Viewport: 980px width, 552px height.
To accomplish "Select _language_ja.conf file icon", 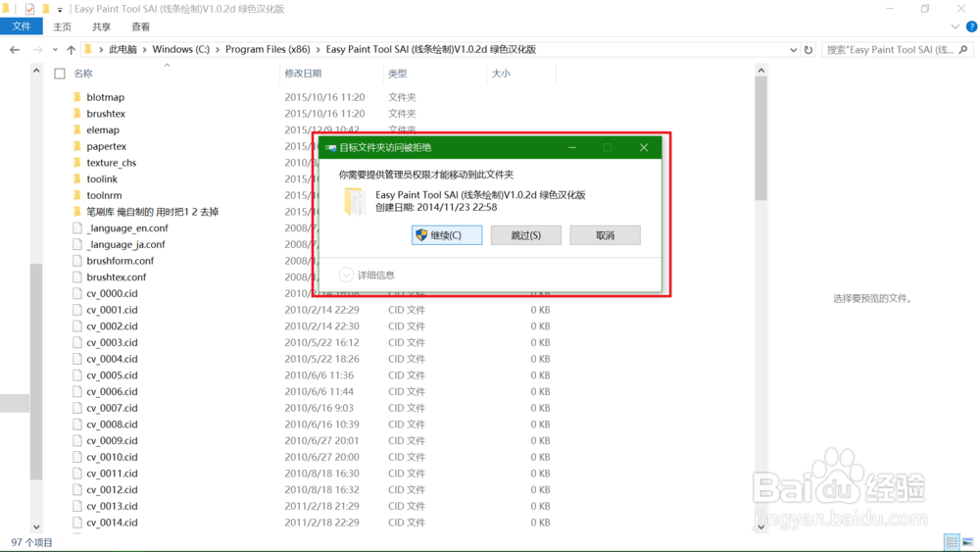I will (76, 244).
